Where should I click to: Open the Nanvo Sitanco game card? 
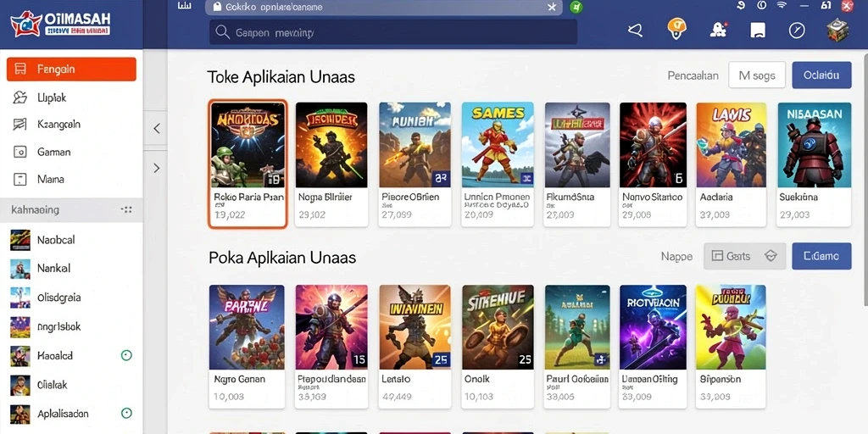(653, 164)
